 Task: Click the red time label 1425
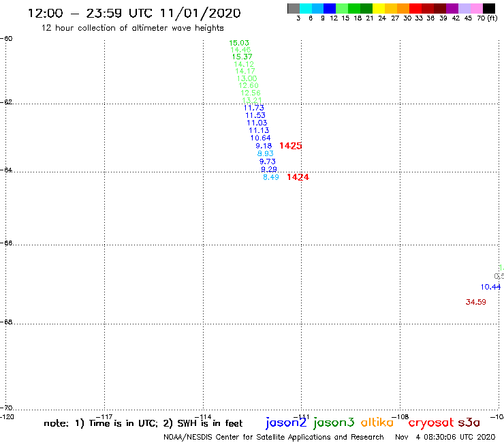(x=291, y=146)
